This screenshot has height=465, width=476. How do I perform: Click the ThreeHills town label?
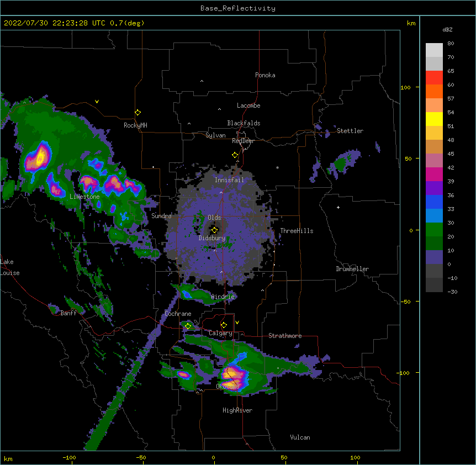click(297, 231)
